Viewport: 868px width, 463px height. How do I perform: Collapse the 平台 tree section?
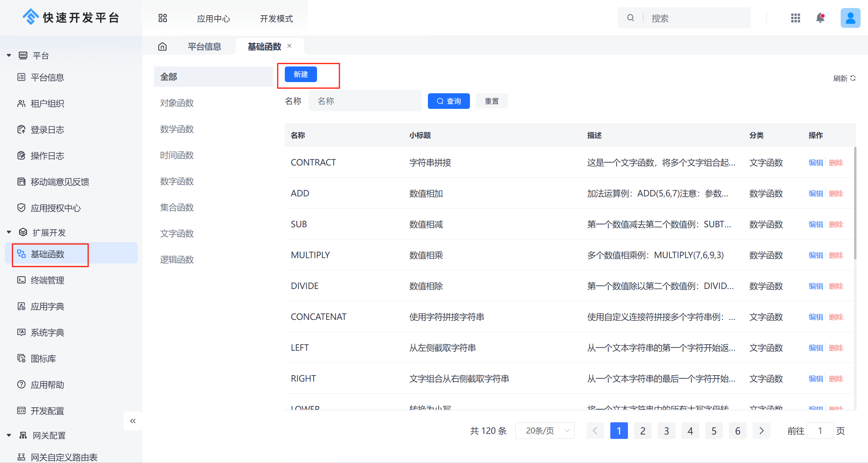click(9, 55)
